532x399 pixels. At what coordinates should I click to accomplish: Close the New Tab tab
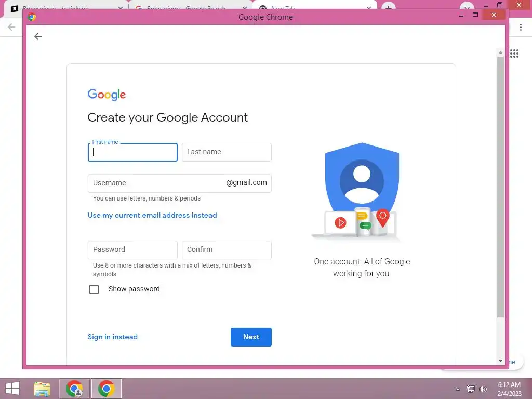tap(369, 8)
